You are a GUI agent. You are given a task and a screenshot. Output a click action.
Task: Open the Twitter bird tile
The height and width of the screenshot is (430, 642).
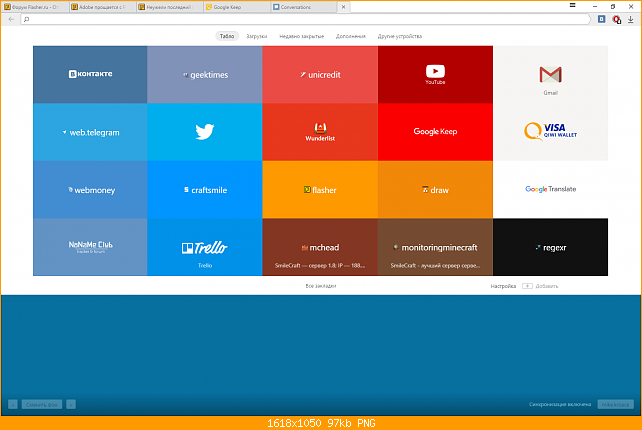[205, 132]
